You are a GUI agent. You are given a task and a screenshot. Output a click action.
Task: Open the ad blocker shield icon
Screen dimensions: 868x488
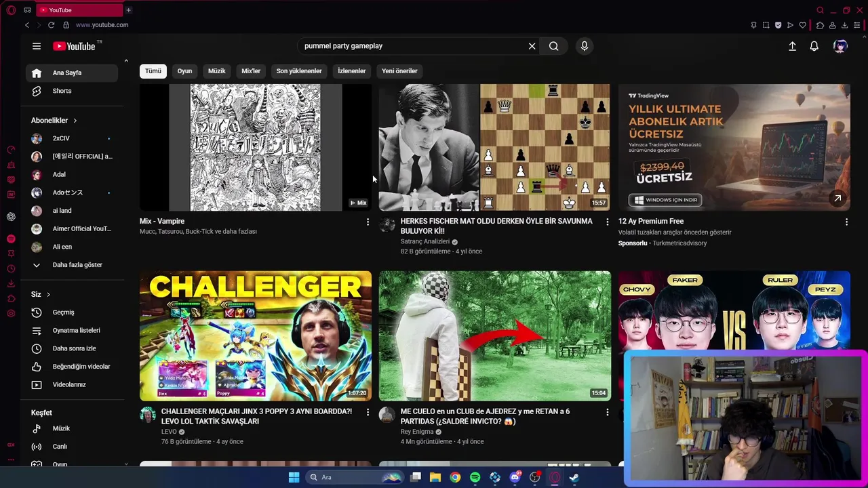click(778, 25)
